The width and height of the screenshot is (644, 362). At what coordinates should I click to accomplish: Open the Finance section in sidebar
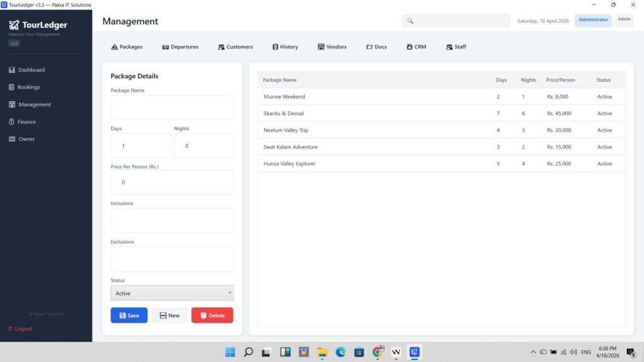click(26, 122)
